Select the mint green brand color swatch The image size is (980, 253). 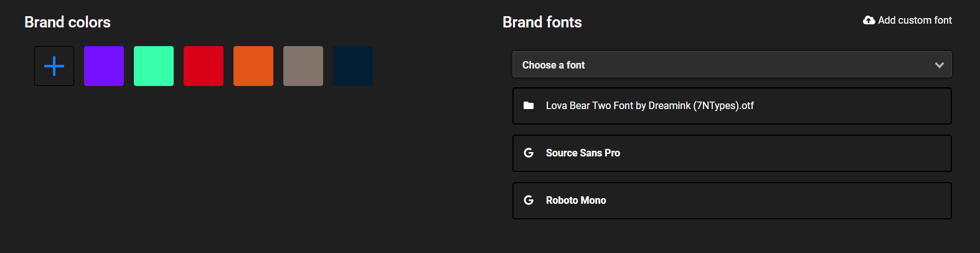tap(154, 66)
